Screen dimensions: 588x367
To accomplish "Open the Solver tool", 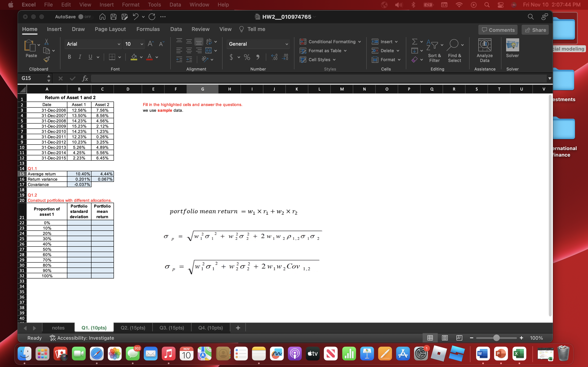I will point(512,48).
